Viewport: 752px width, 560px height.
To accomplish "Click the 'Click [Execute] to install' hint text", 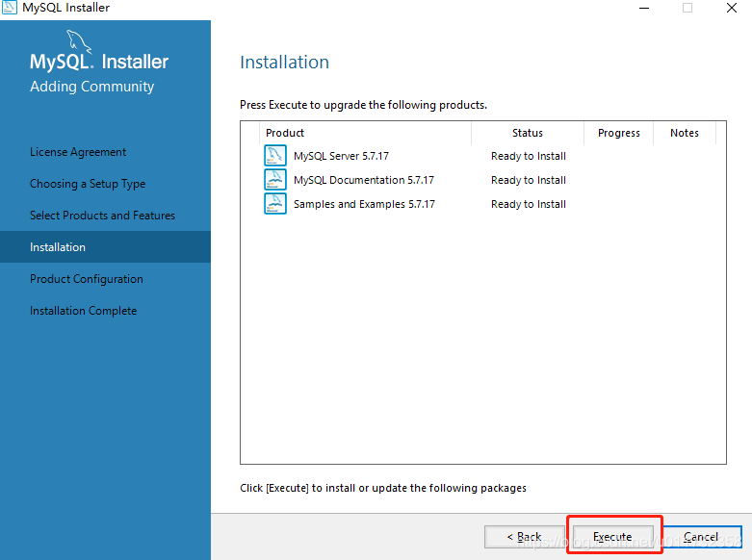I will [382, 488].
